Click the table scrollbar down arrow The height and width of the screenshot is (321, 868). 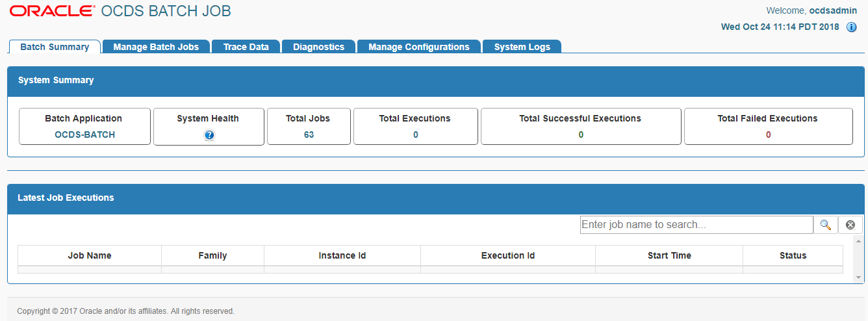pos(858,277)
